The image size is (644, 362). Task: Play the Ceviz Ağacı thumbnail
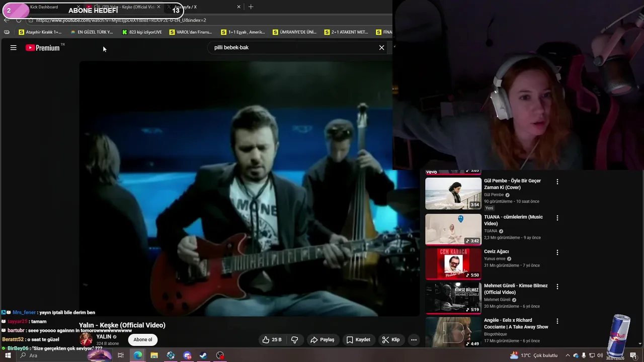[x=453, y=263]
